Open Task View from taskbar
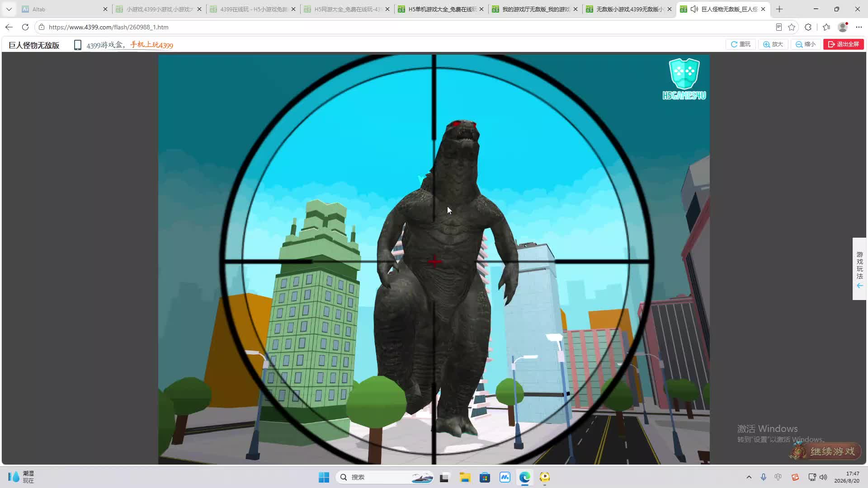This screenshot has height=488, width=868. tap(444, 477)
